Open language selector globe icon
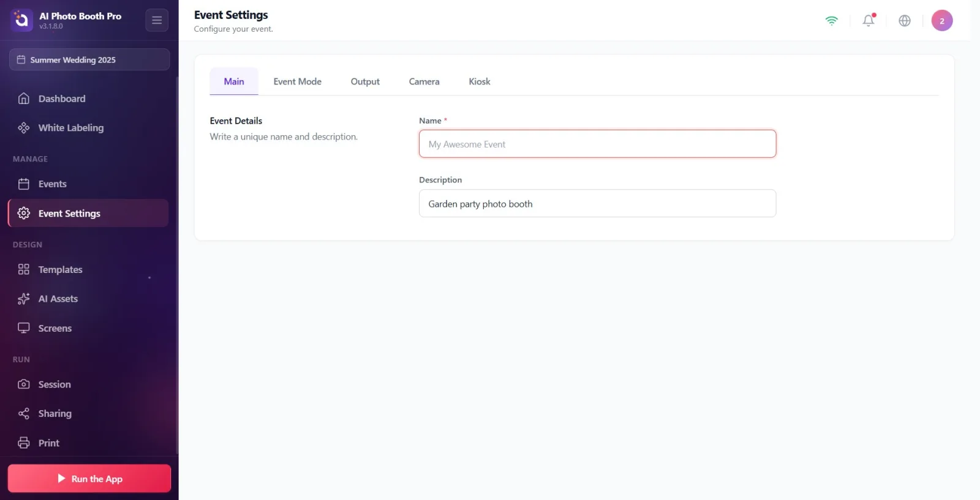980x500 pixels. coord(905,21)
